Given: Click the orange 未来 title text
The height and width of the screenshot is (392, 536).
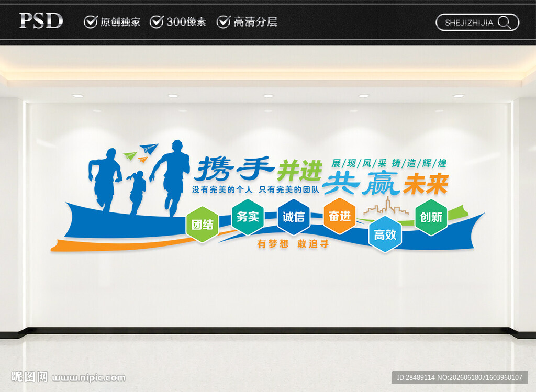Looking at the screenshot, I should pyautogui.click(x=426, y=185).
